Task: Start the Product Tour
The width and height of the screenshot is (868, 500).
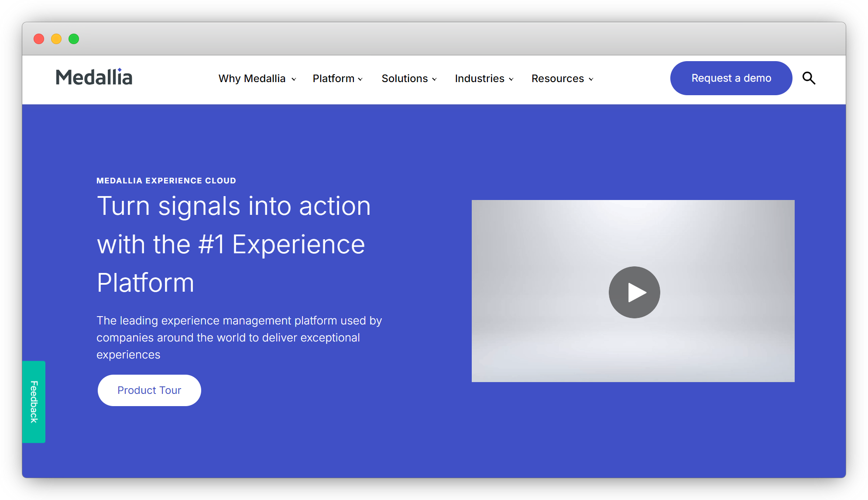Action: point(149,390)
